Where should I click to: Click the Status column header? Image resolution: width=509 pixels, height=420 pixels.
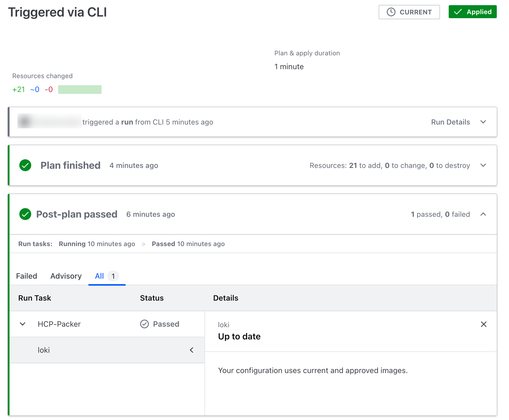coord(152,298)
